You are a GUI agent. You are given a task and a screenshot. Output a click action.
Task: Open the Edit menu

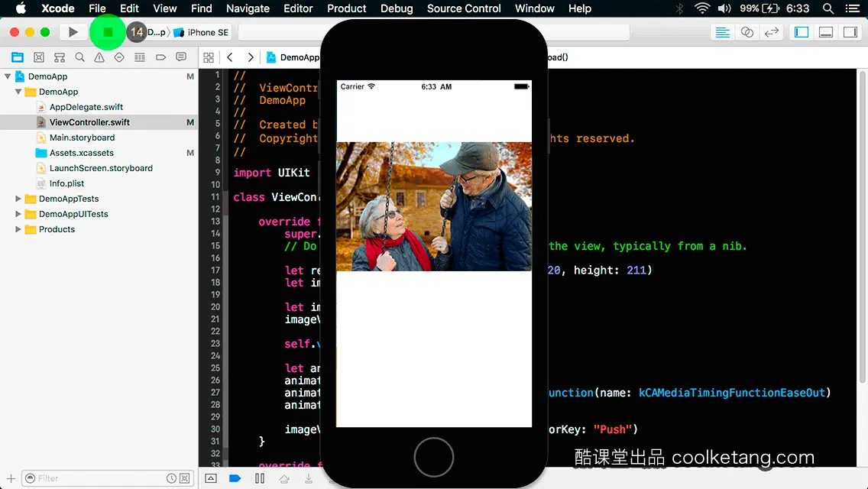pyautogui.click(x=129, y=8)
